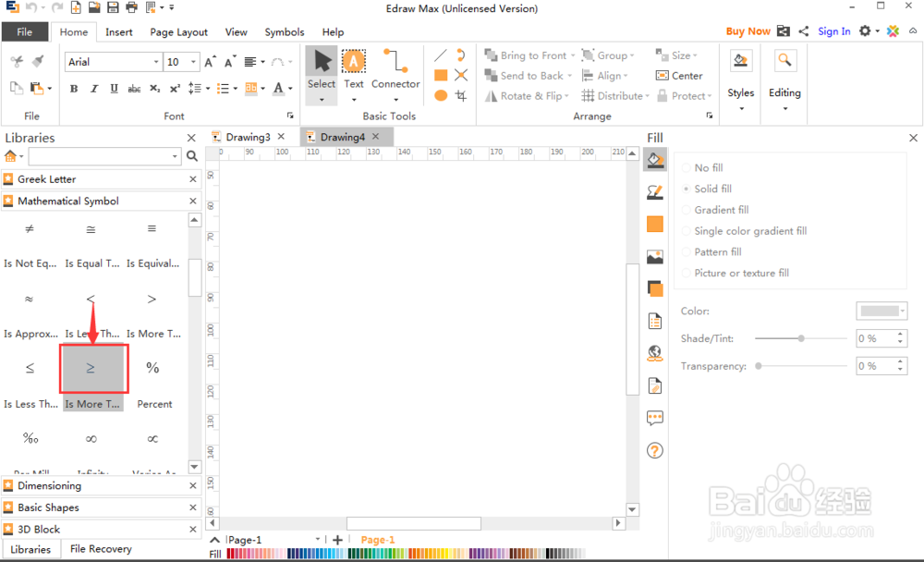The width and height of the screenshot is (924, 562).
Task: Close the Mathematical Symbol library
Action: [193, 202]
